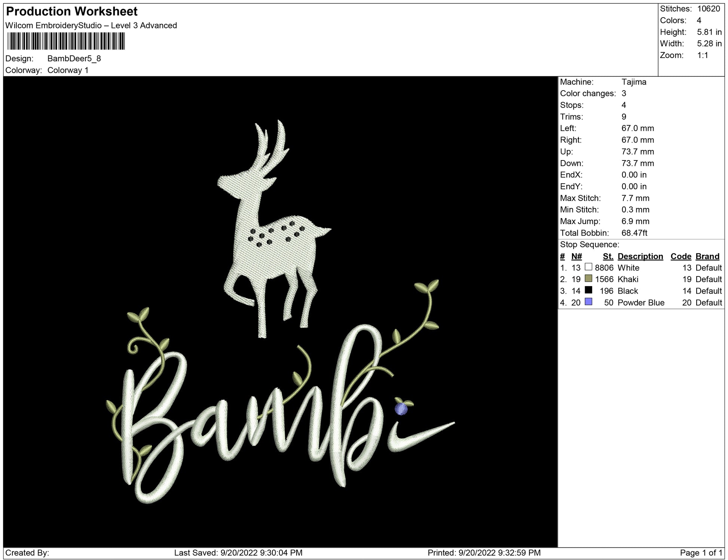Click the Production Worksheet title
This screenshot has height=560, width=728.
pyautogui.click(x=72, y=12)
